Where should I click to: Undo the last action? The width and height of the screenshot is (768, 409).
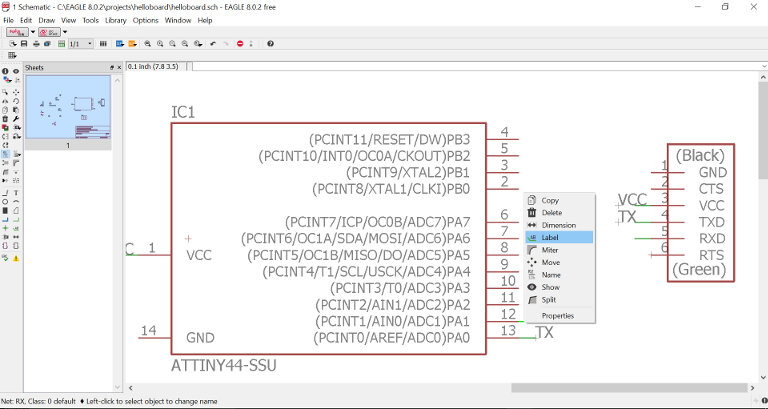(x=213, y=44)
